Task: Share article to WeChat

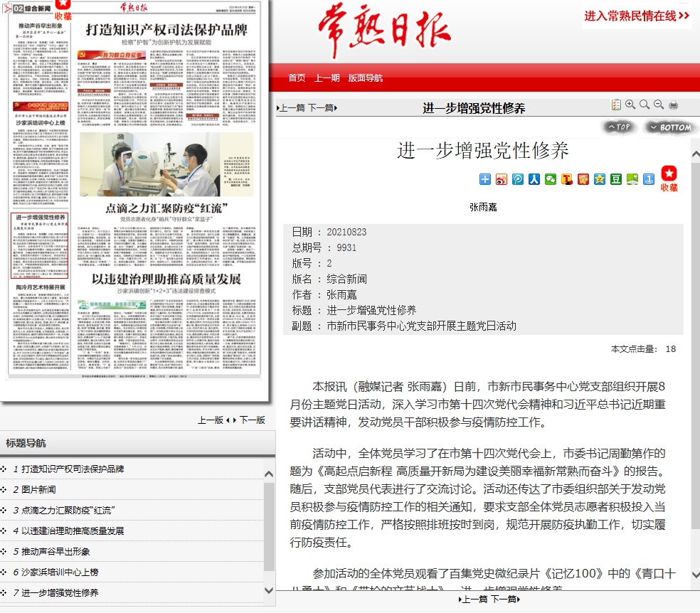Action: pyautogui.click(x=551, y=179)
